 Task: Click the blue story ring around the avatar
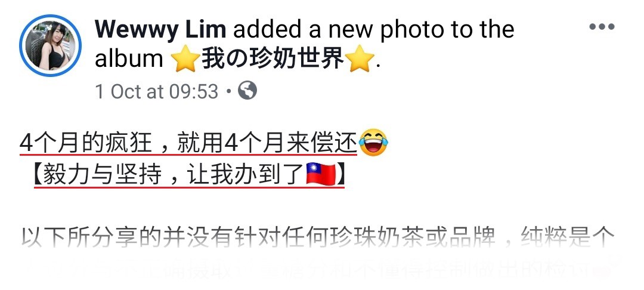point(51,45)
